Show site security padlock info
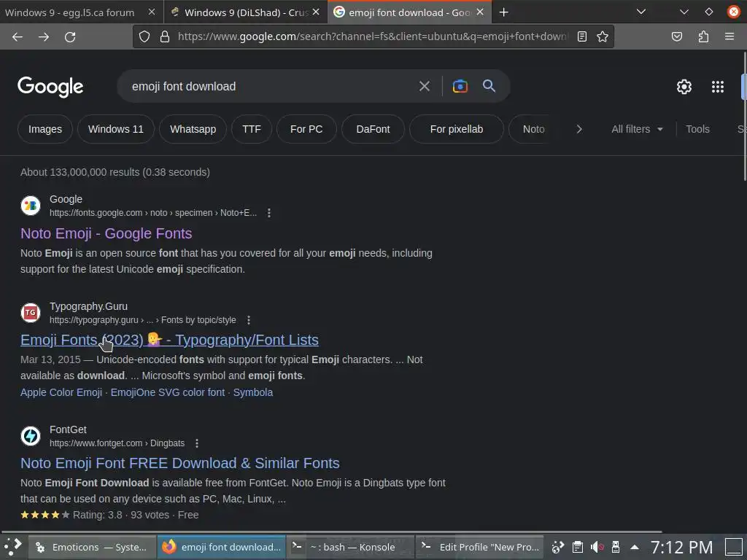Image resolution: width=747 pixels, height=560 pixels. tap(165, 36)
